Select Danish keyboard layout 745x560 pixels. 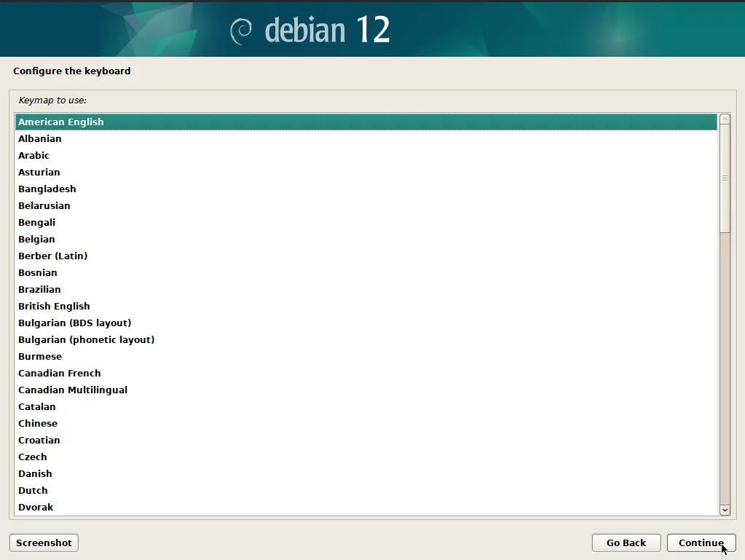35,474
